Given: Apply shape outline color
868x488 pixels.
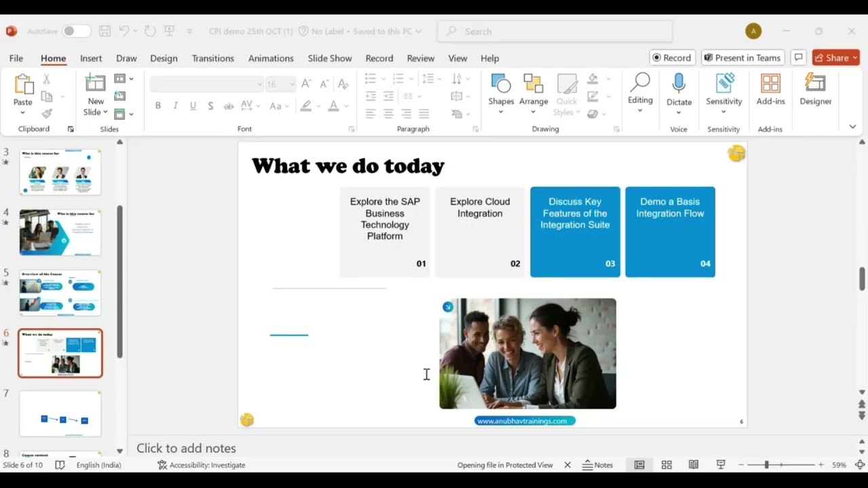Looking at the screenshot, I should 593,96.
